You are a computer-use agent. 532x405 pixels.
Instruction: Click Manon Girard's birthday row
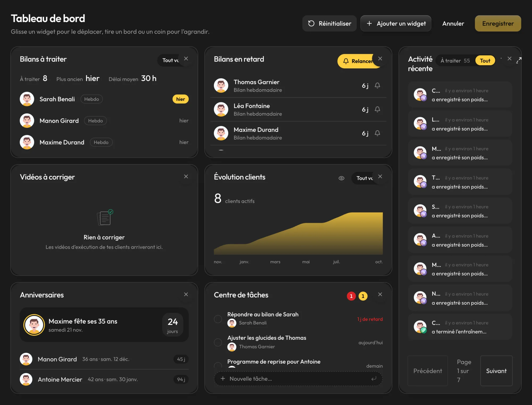104,359
